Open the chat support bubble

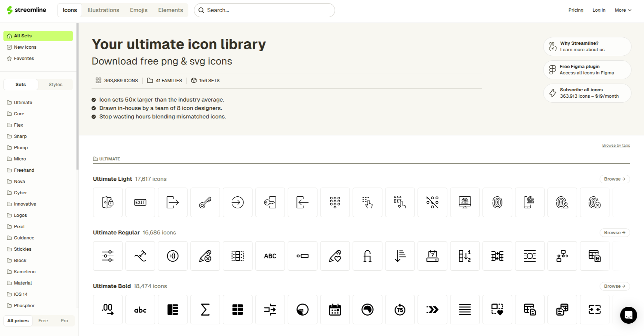[628, 315]
